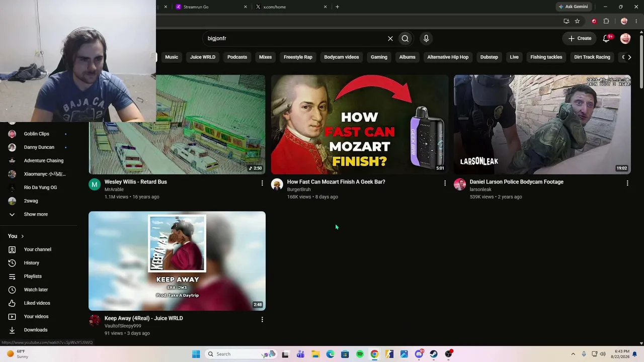The height and width of the screenshot is (362, 644).
Task: Switch to the Streamrun Go tab
Action: (x=211, y=7)
